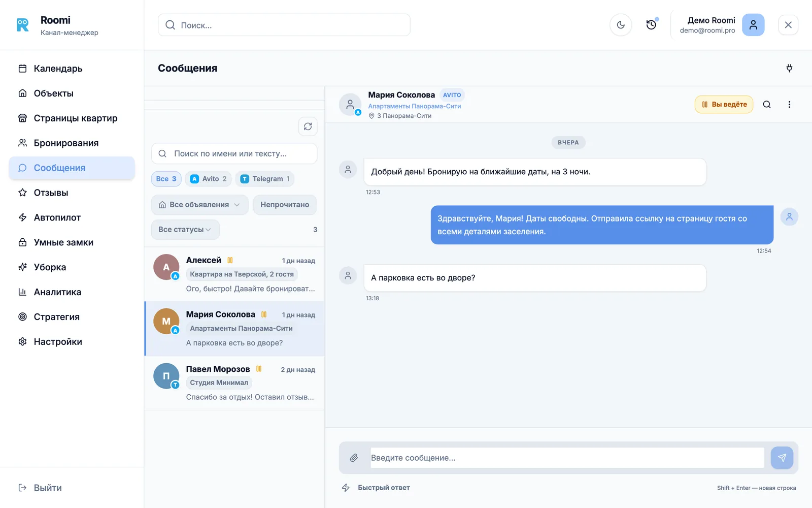This screenshot has width=812, height=508.
Task: Go to Объекты section
Action: point(72,93)
